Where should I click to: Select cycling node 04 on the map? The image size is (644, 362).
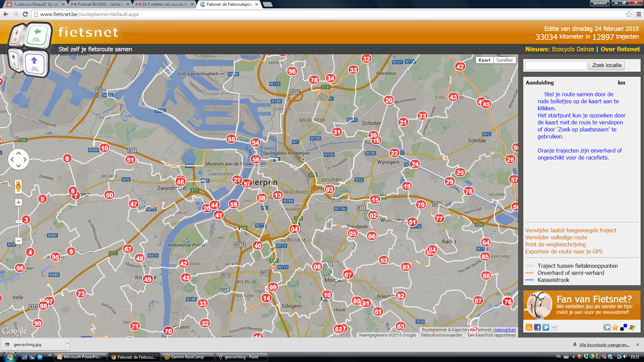pos(294,229)
